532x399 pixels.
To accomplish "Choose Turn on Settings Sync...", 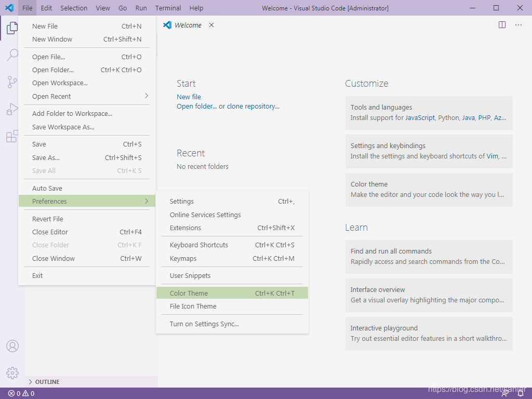I will (232, 324).
